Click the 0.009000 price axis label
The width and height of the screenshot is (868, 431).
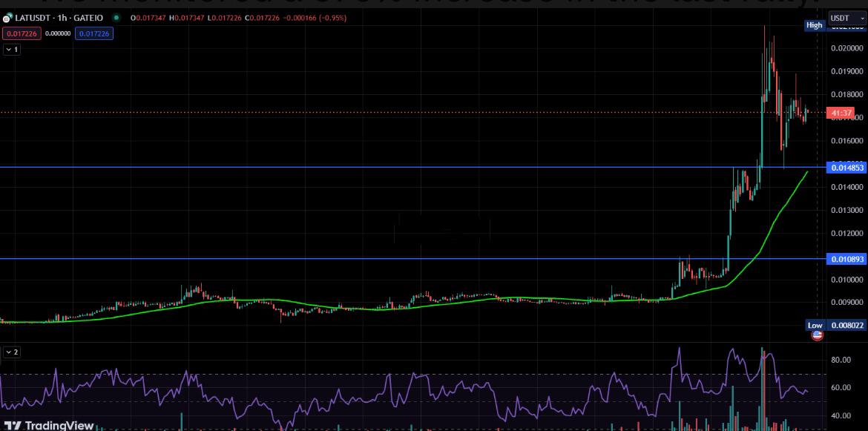[x=846, y=303]
